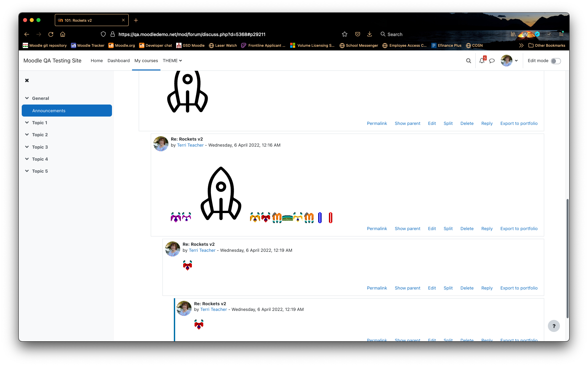Open a new browser tab

136,20
